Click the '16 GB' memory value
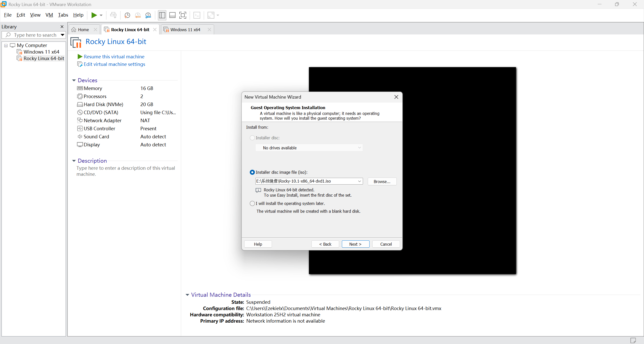 click(x=147, y=88)
